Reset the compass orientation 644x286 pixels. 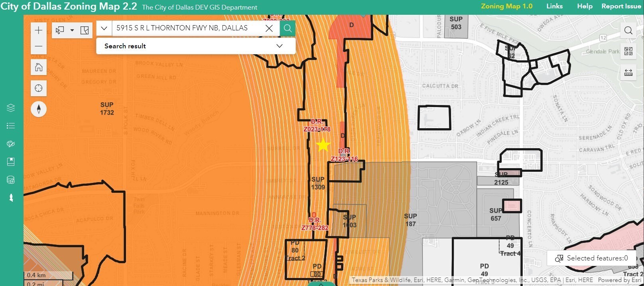(x=39, y=109)
